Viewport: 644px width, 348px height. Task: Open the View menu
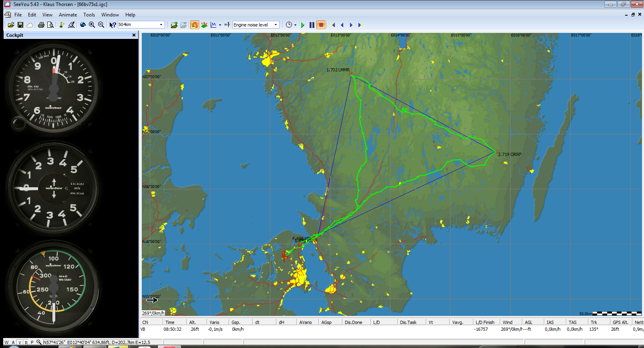coord(47,15)
